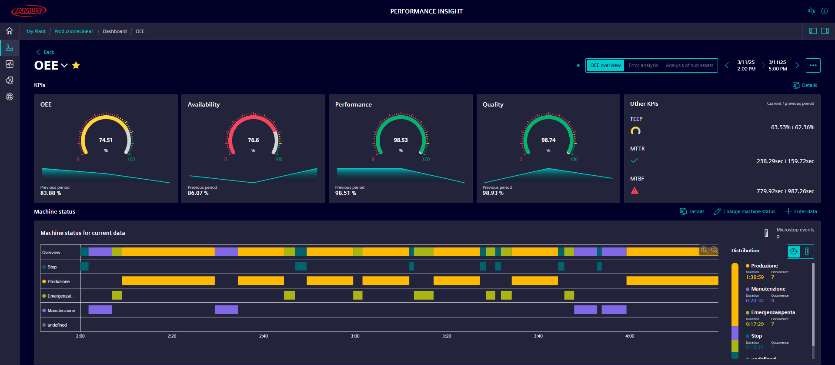
Task: Click the 3:00 time axis label
Action: click(x=355, y=336)
